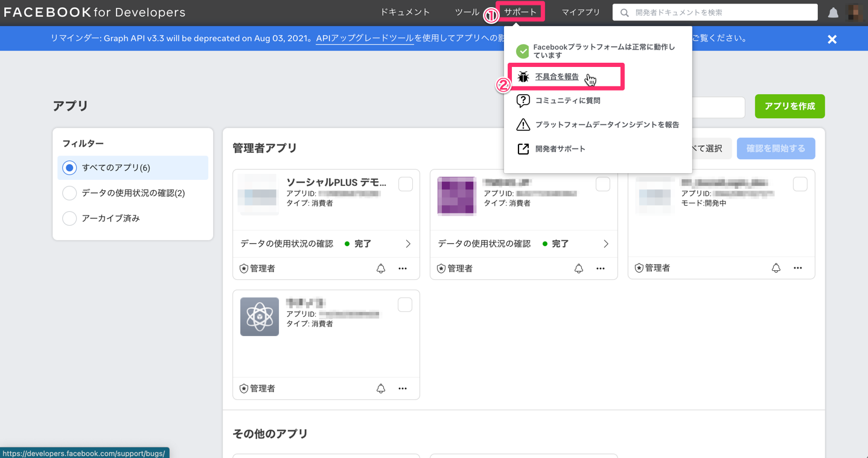Image resolution: width=868 pixels, height=458 pixels.
Task: Open more options on モード:開発中 app card
Action: click(798, 268)
